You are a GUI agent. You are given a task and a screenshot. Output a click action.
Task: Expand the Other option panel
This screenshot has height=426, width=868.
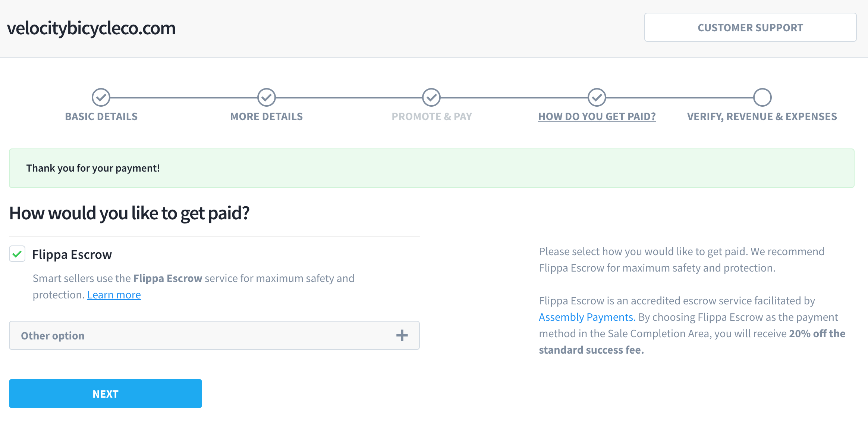[x=214, y=335]
